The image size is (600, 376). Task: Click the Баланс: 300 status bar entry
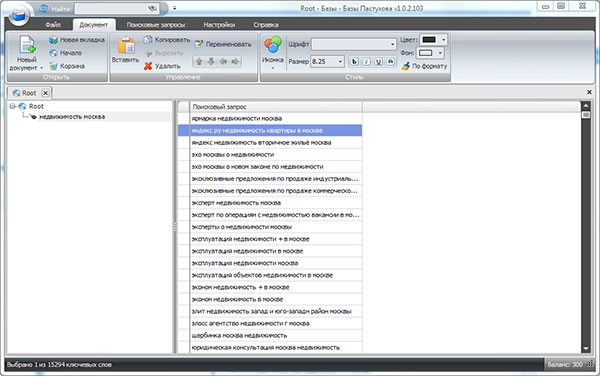coord(565,365)
